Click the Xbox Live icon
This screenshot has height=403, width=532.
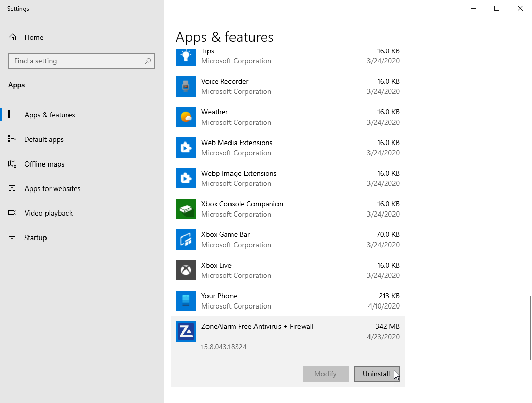186,270
